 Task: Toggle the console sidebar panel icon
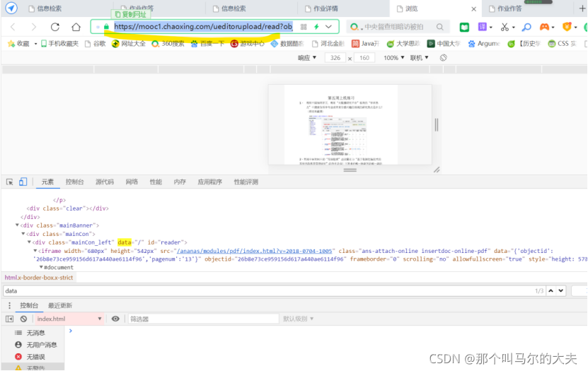[10, 319]
